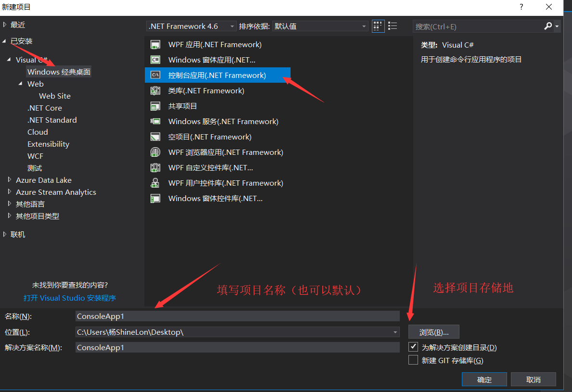Expand the Azure Data Lake node
Viewport: 572px width, 392px height.
point(10,179)
